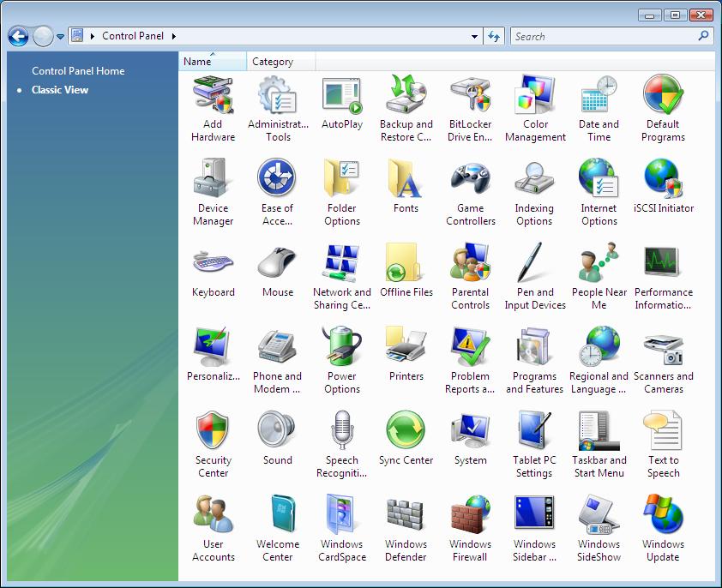The width and height of the screenshot is (722, 588).
Task: Expand the address bar history dropdown
Action: pyautogui.click(x=475, y=37)
